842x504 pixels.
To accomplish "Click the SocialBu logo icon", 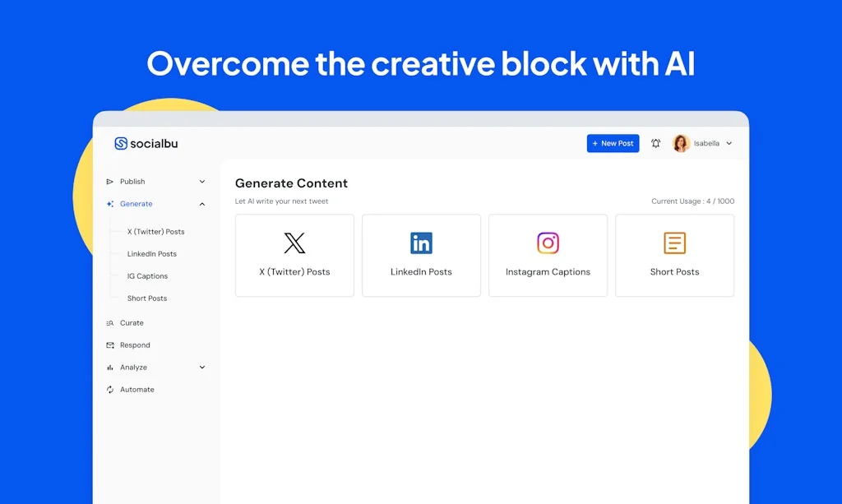I will click(121, 144).
